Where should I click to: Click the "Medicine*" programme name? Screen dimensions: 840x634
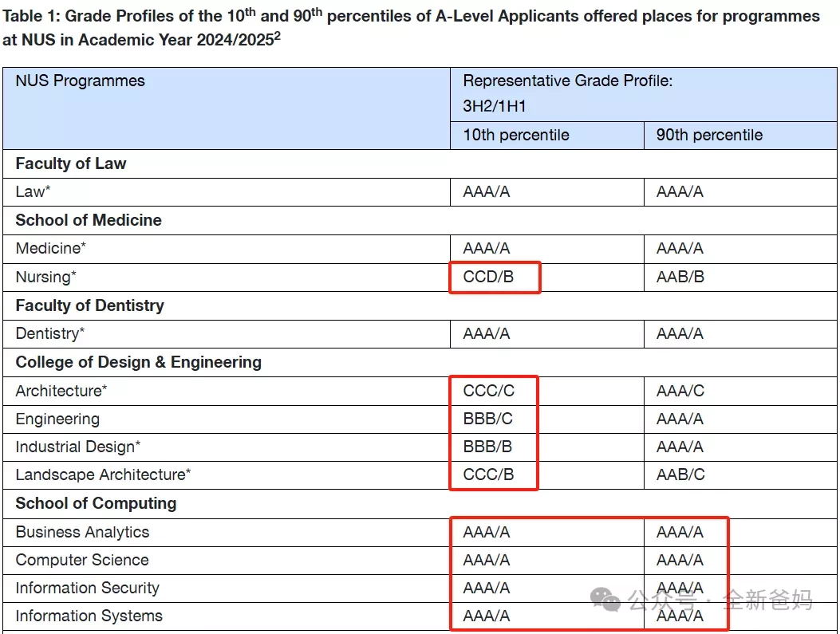point(50,249)
